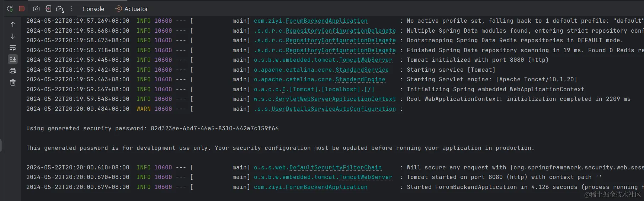Open the profiler gauge dropdown icon
This screenshot has width=644, height=201.
60,9
